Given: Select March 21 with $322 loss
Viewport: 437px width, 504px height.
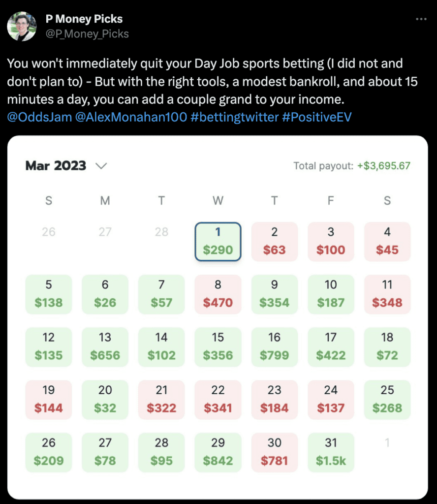Looking at the screenshot, I should tap(161, 400).
